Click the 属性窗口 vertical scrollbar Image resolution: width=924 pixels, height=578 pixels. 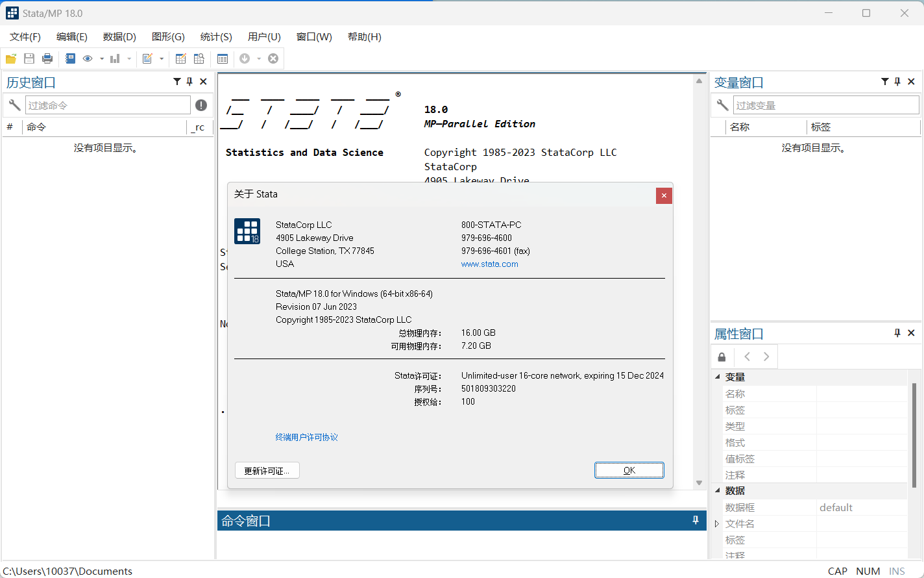tap(914, 435)
